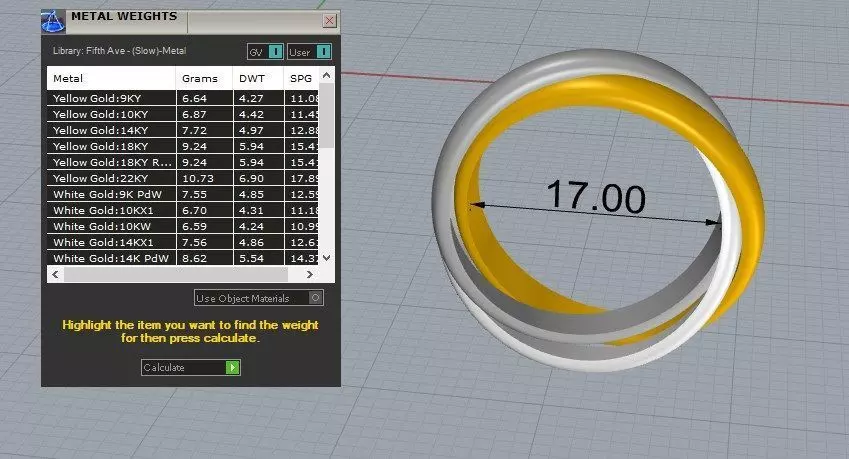Click the 10.73 grams value

(x=198, y=179)
